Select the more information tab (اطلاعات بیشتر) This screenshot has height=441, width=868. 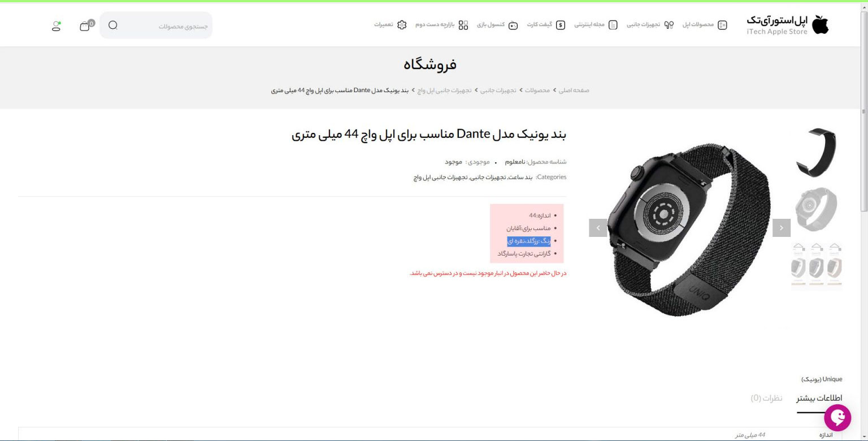tap(819, 398)
